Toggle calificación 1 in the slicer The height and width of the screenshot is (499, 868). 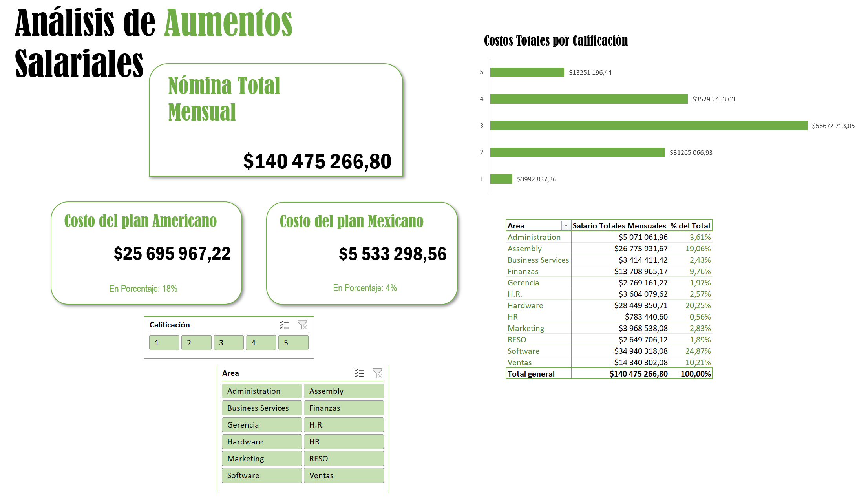(x=164, y=342)
